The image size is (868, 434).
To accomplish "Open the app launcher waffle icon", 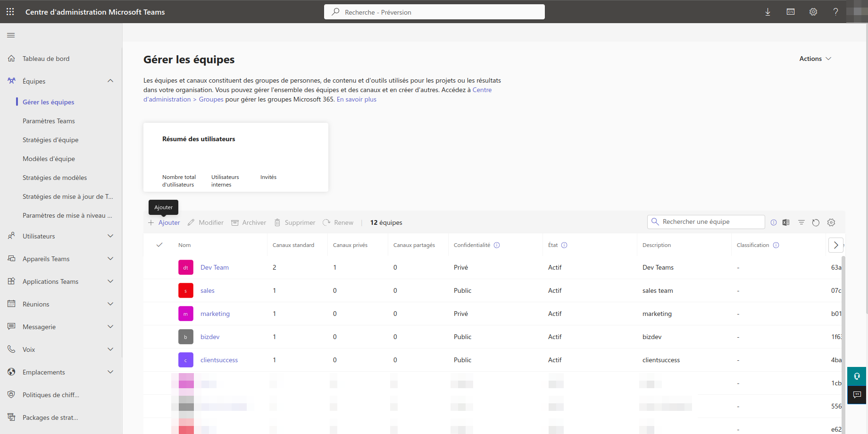I will pos(10,12).
